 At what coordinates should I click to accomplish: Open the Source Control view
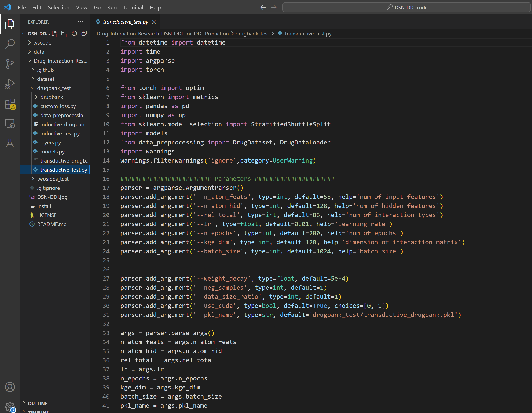[10, 64]
